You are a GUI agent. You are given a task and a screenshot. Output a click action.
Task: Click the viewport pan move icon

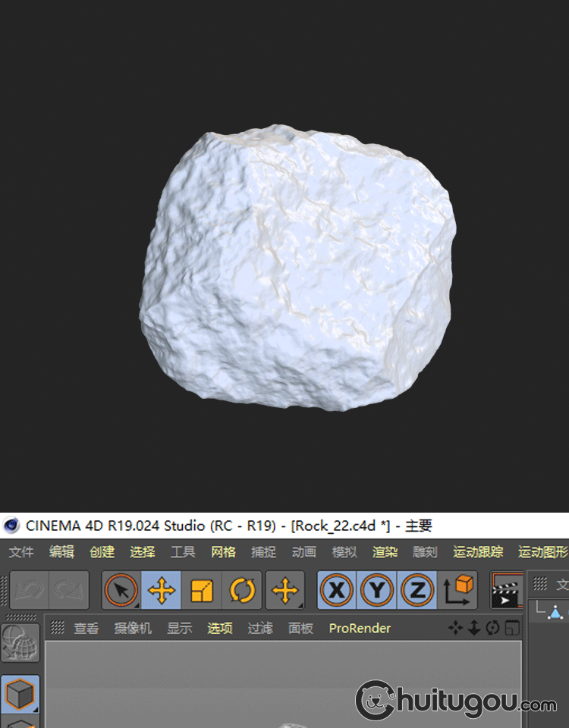(455, 628)
